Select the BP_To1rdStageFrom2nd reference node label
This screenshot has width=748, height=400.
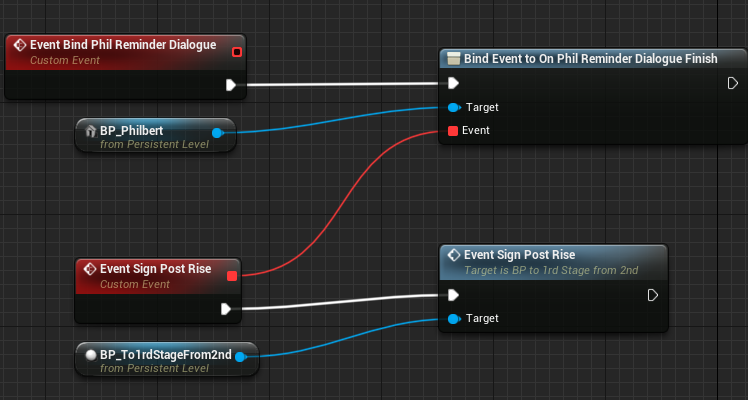click(x=166, y=355)
